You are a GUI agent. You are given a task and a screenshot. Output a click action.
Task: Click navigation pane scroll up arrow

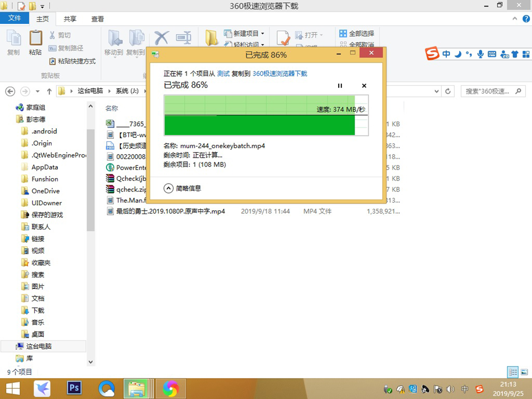(90, 106)
